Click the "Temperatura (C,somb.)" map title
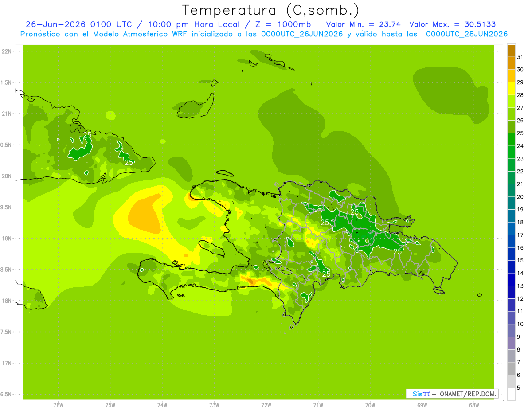Image resolution: width=532 pixels, height=411 pixels. pyautogui.click(x=271, y=10)
